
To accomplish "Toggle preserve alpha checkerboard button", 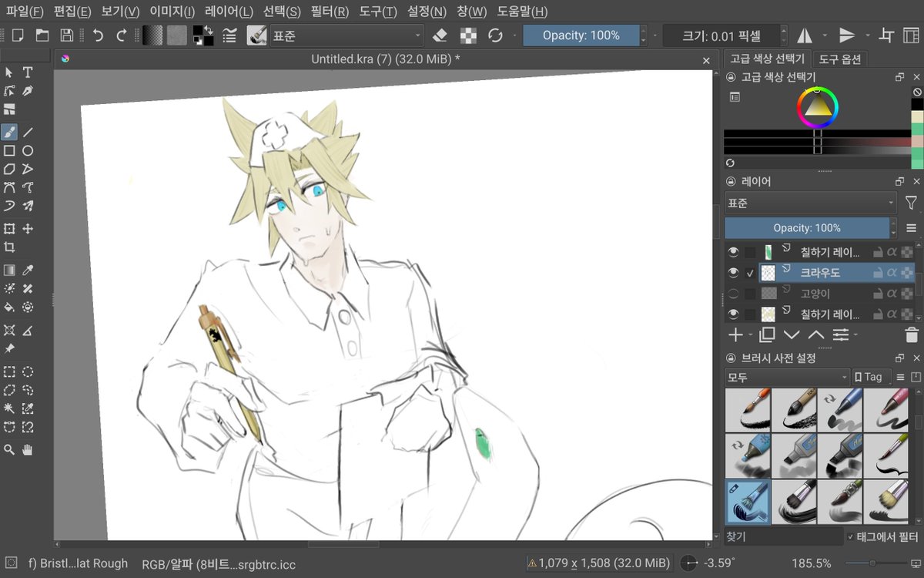I will click(x=468, y=35).
